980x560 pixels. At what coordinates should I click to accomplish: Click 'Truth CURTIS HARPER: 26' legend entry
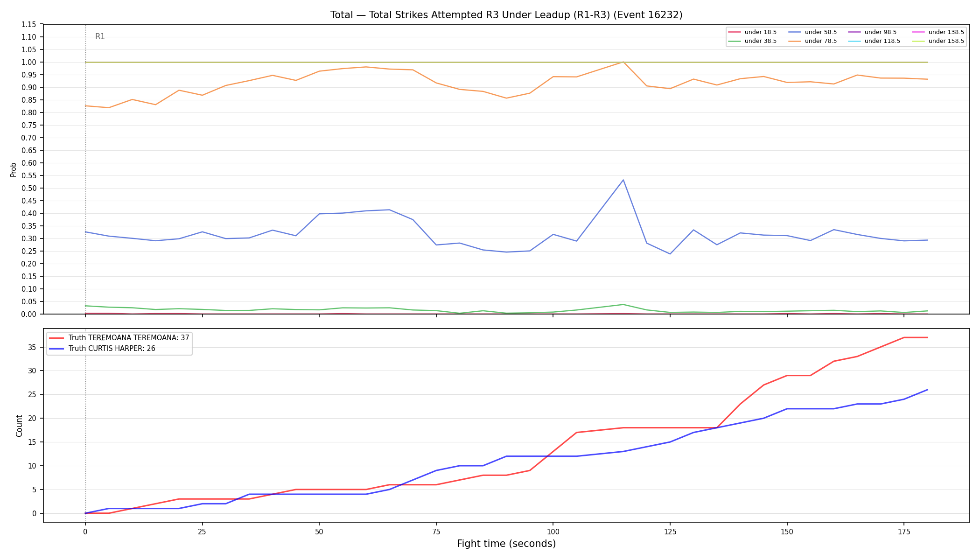[x=112, y=349]
